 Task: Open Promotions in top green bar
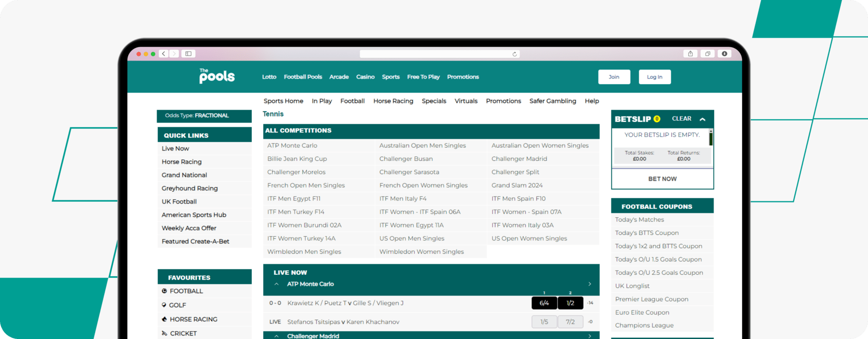coord(463,77)
